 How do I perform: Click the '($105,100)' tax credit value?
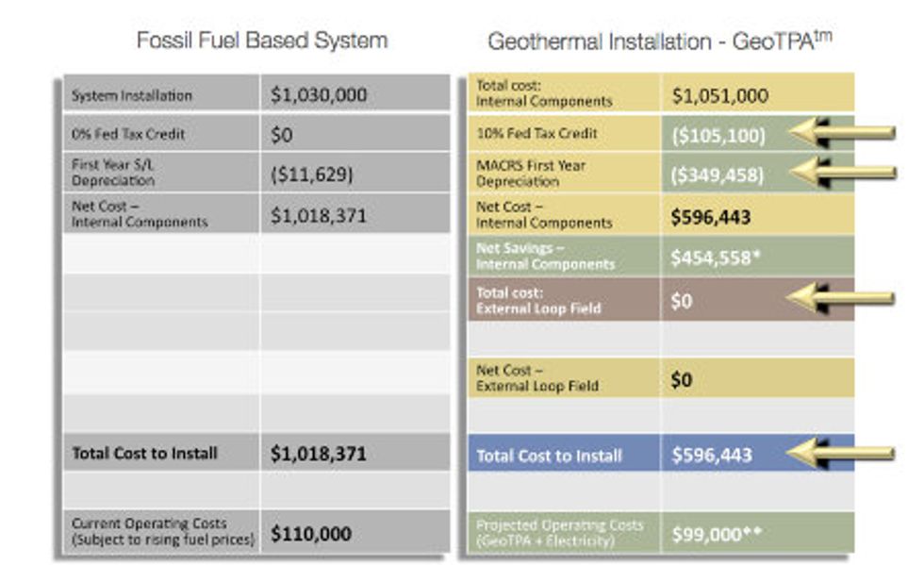[718, 136]
